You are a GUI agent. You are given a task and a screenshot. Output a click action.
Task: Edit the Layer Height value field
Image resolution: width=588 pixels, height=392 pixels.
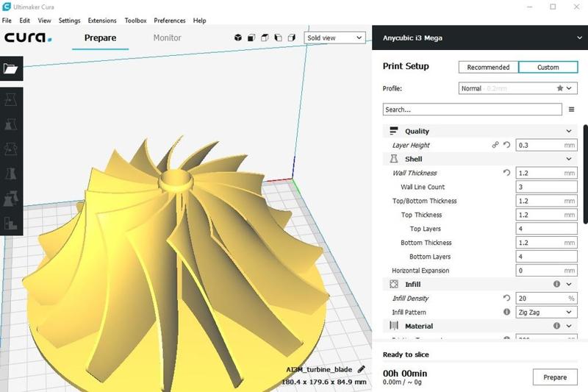546,145
